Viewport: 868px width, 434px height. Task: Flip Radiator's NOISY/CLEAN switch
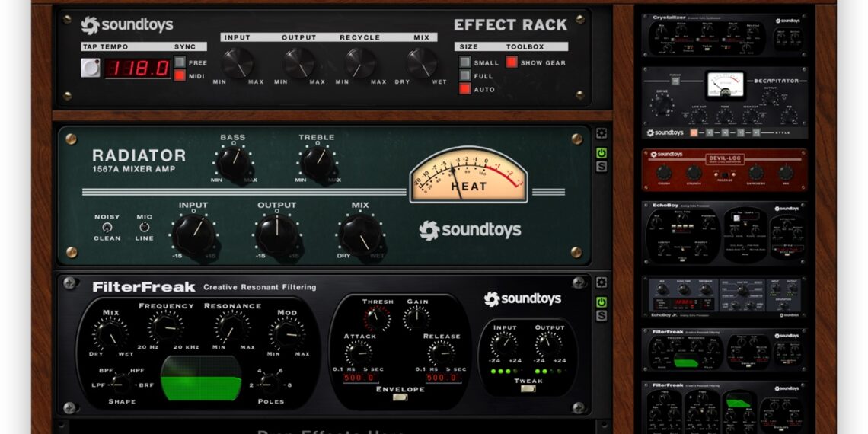click(107, 227)
